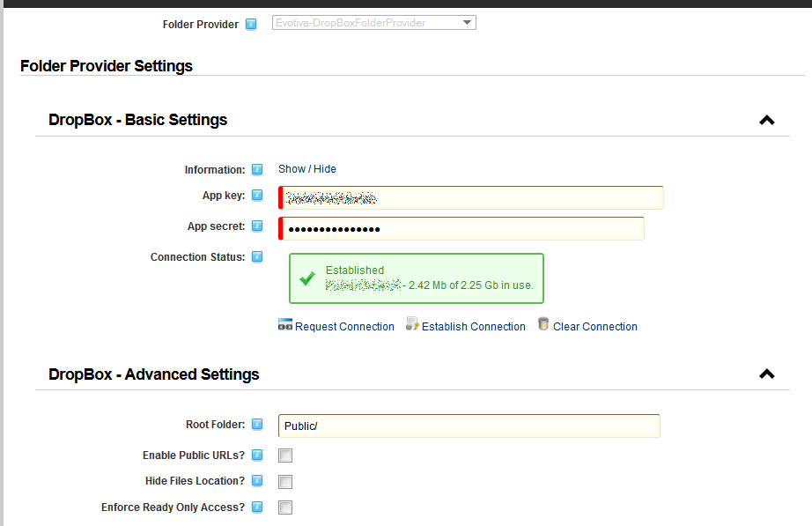Click the Root Folder label
Image resolution: width=812 pixels, height=526 pixels.
pos(216,425)
